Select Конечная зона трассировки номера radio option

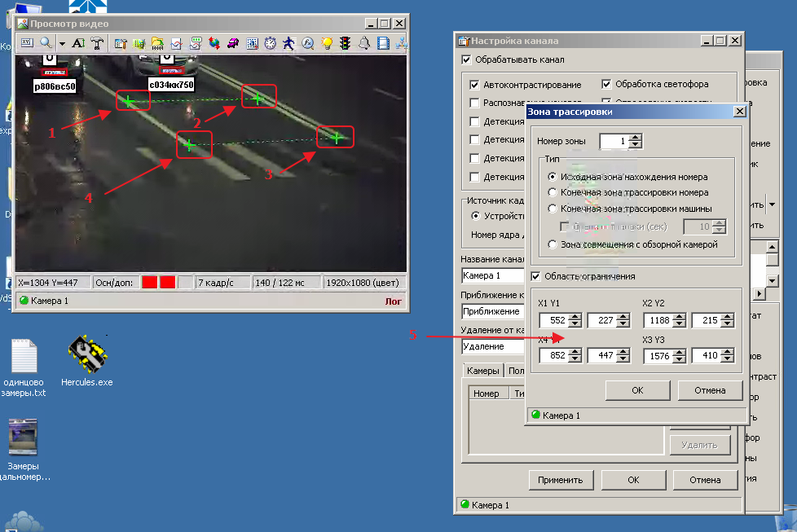click(554, 192)
